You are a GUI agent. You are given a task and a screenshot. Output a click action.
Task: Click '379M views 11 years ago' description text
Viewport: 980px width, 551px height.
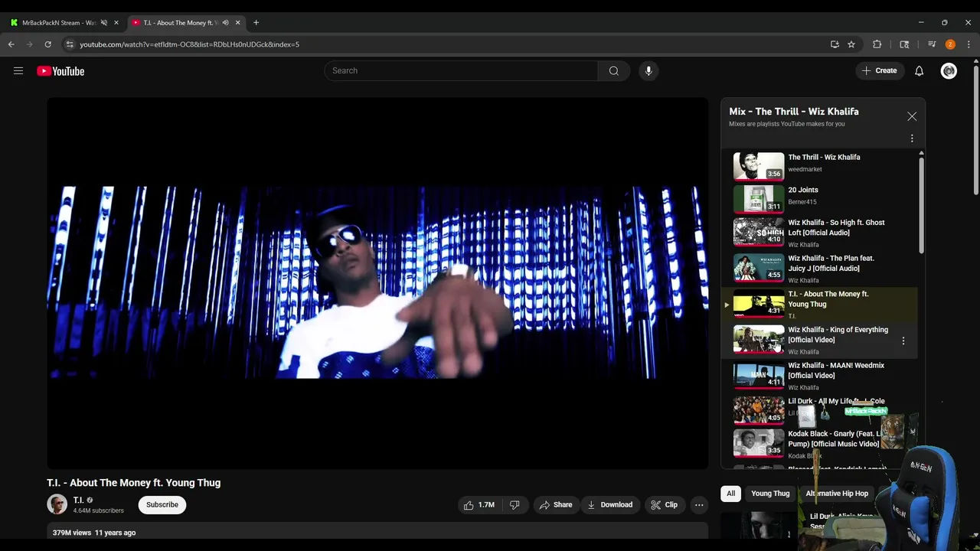[x=94, y=533]
